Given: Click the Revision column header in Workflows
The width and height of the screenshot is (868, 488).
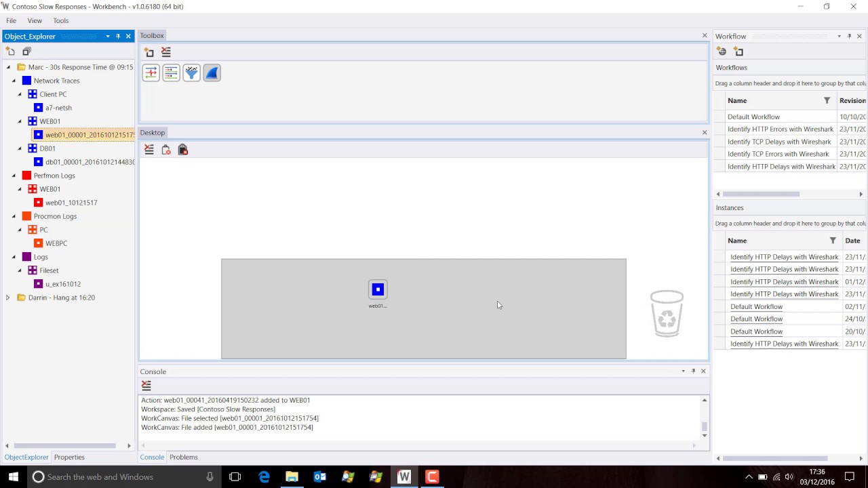Looking at the screenshot, I should point(852,100).
